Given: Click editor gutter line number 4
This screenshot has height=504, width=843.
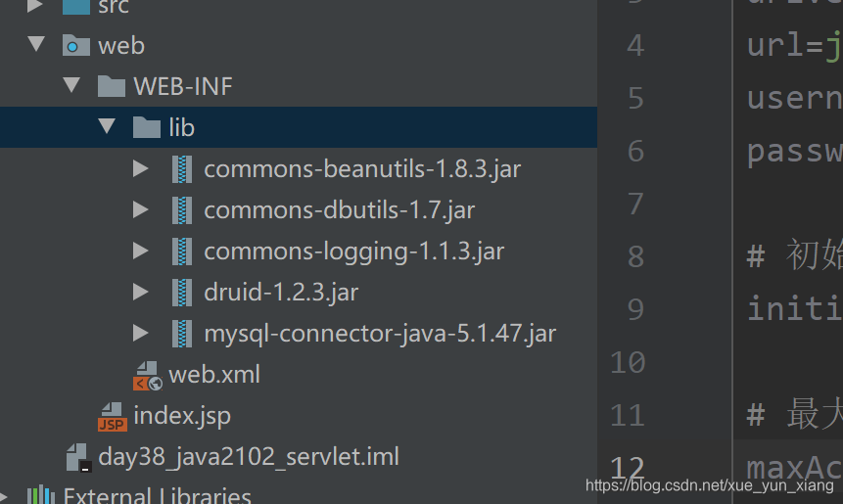Looking at the screenshot, I should [x=635, y=45].
